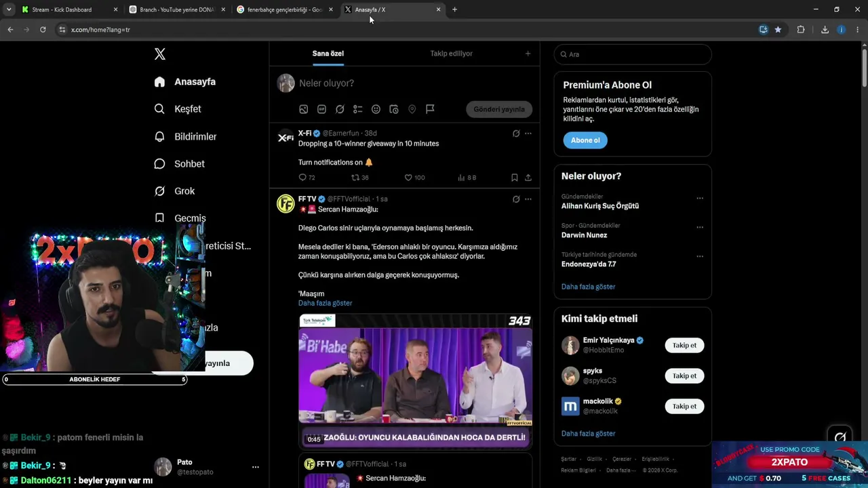Follow spyks
This screenshot has width=868, height=488.
tap(684, 375)
